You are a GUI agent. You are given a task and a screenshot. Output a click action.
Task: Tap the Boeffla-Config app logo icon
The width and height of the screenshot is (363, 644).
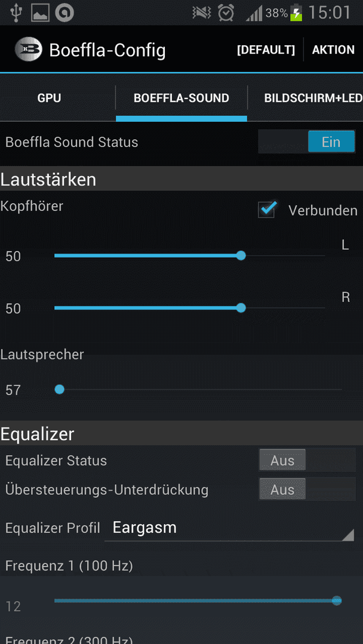click(29, 49)
